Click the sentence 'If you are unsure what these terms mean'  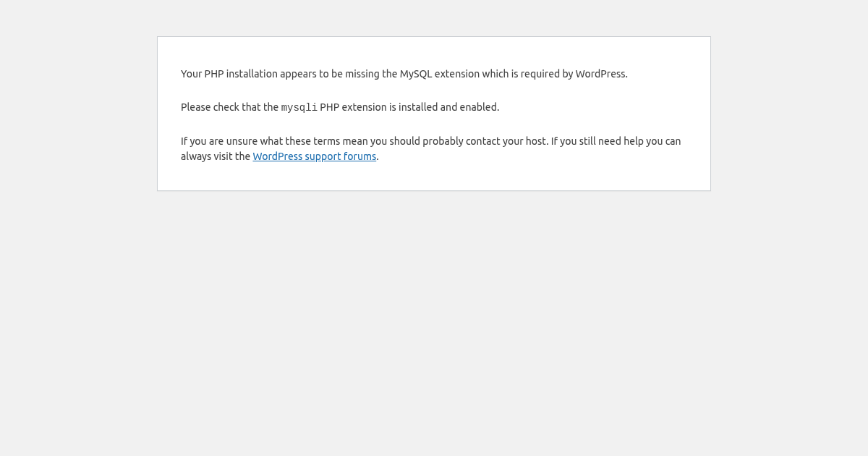click(x=274, y=141)
